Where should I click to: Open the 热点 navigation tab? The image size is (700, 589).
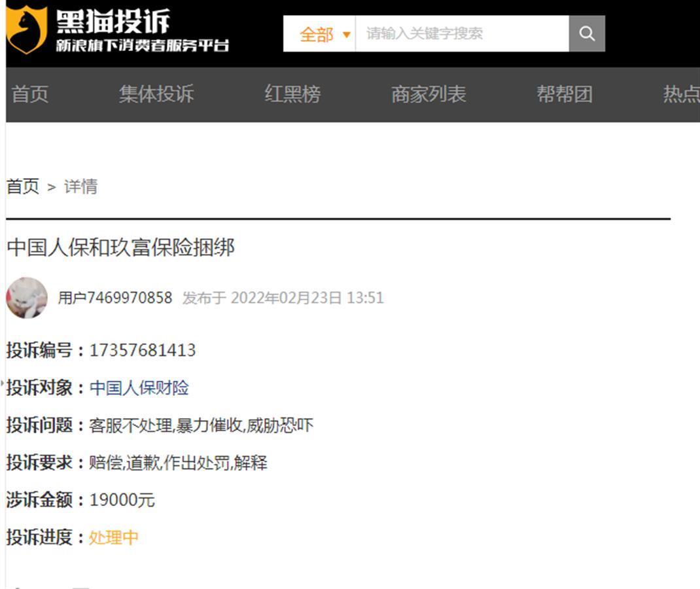click(681, 94)
